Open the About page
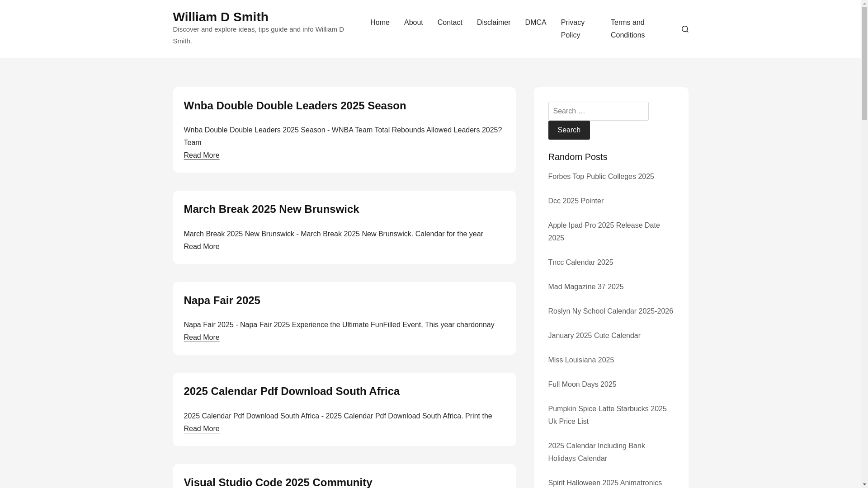868x488 pixels. pos(413,23)
